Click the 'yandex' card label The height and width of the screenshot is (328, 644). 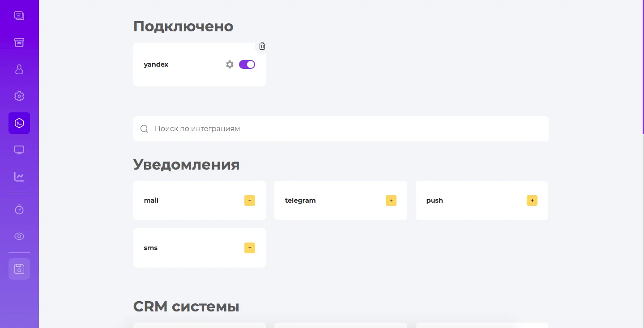156,64
